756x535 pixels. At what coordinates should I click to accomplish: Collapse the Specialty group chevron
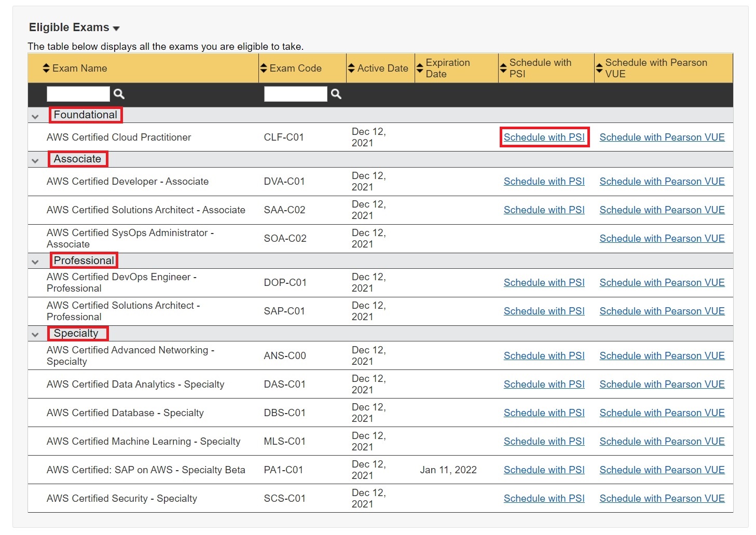[x=35, y=335]
